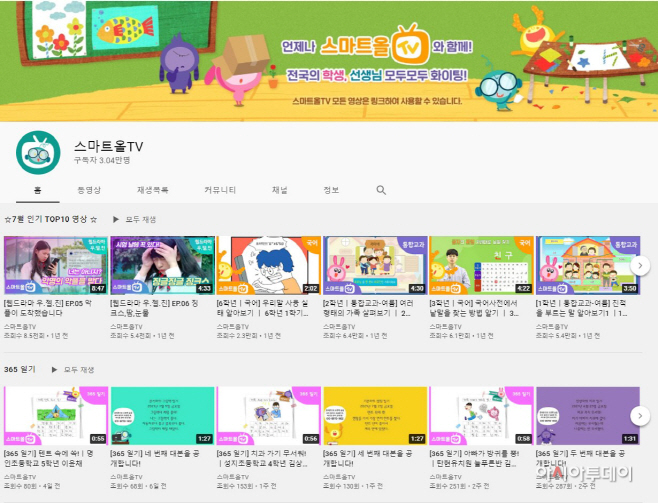Image resolution: width=658 pixels, height=503 pixels.
Task: Open the 6학년 국어 video thumbnail
Action: tap(269, 265)
